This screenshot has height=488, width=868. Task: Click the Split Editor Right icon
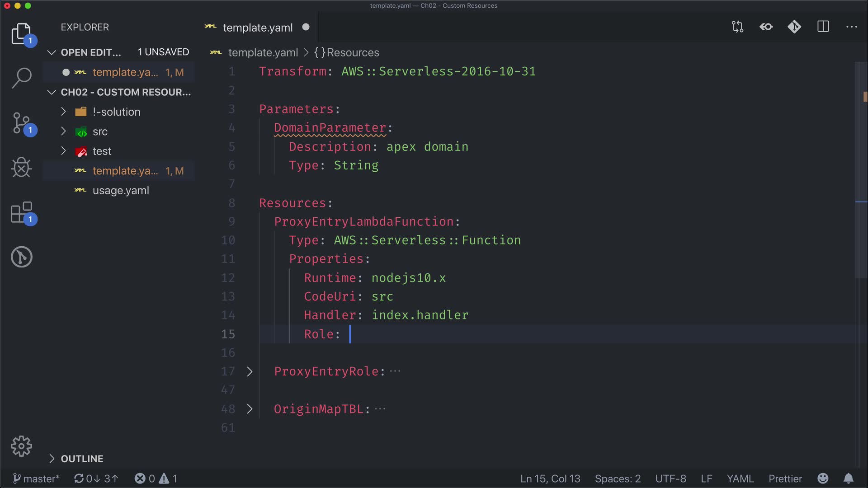(x=823, y=27)
